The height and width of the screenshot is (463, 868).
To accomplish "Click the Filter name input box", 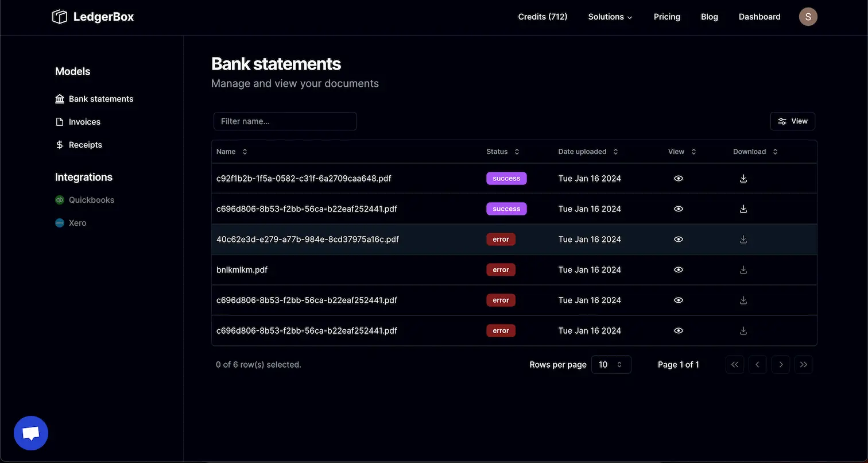I will [x=285, y=121].
